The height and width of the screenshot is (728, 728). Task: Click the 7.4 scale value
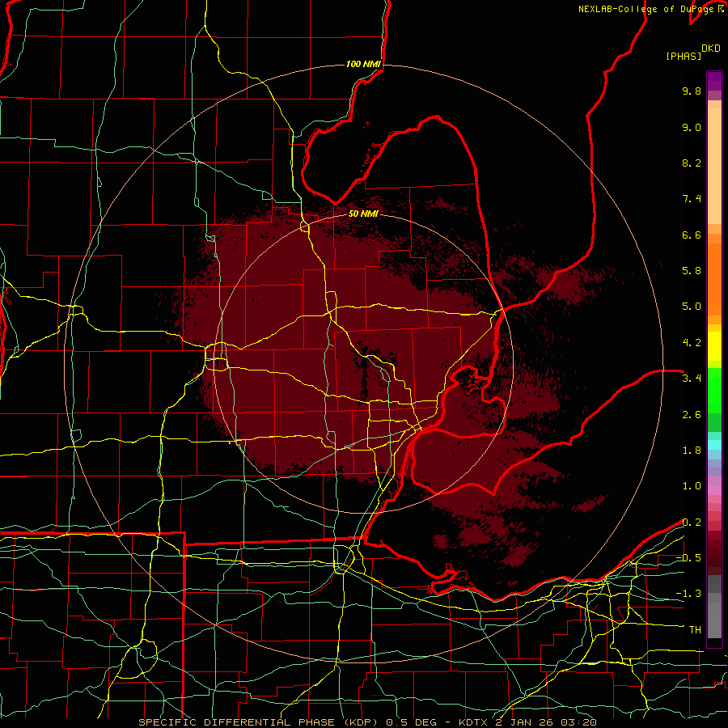[692, 199]
